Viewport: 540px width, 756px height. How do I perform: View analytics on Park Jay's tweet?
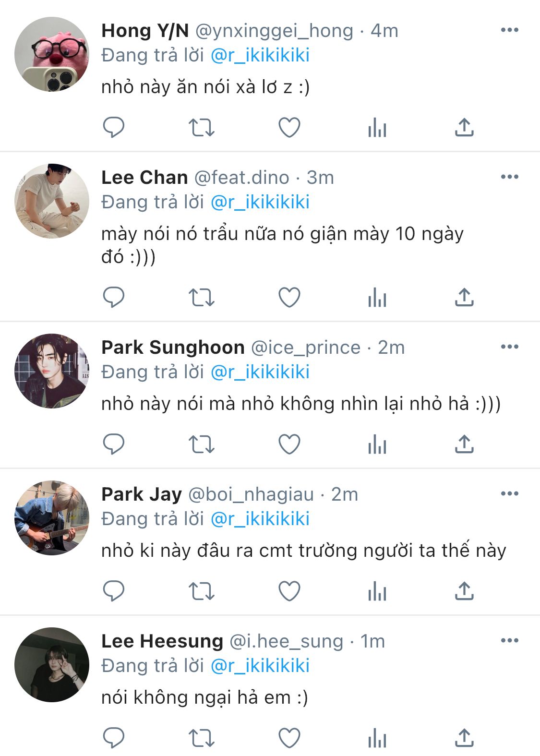(377, 591)
